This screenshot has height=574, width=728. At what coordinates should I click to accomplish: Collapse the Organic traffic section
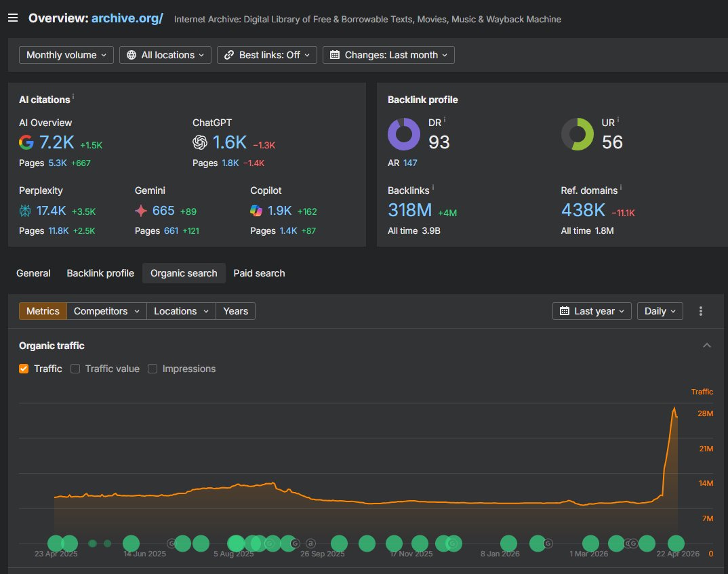coord(706,345)
